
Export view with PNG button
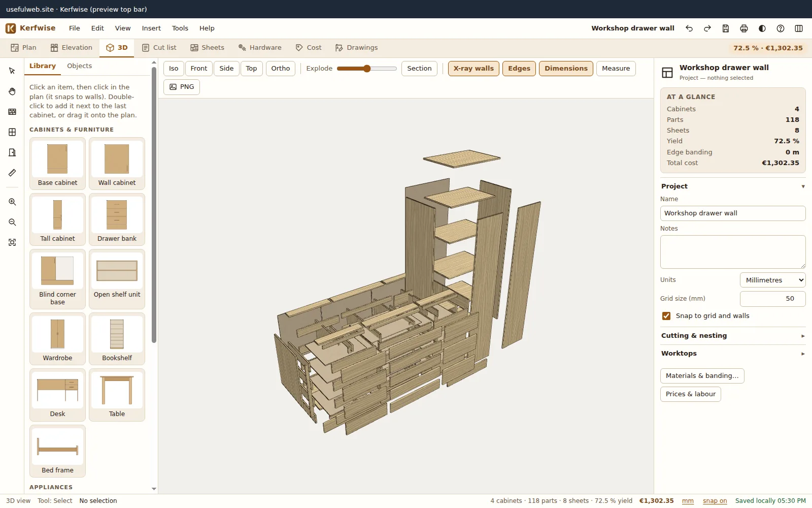coord(182,87)
